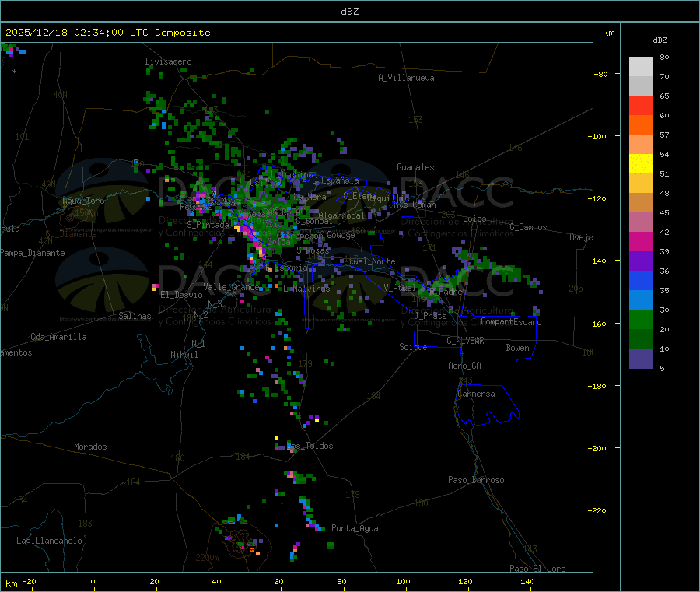Image resolution: width=700 pixels, height=592 pixels.
Task: Select the dark orange 60 dBZ swatch
Action: 641,125
